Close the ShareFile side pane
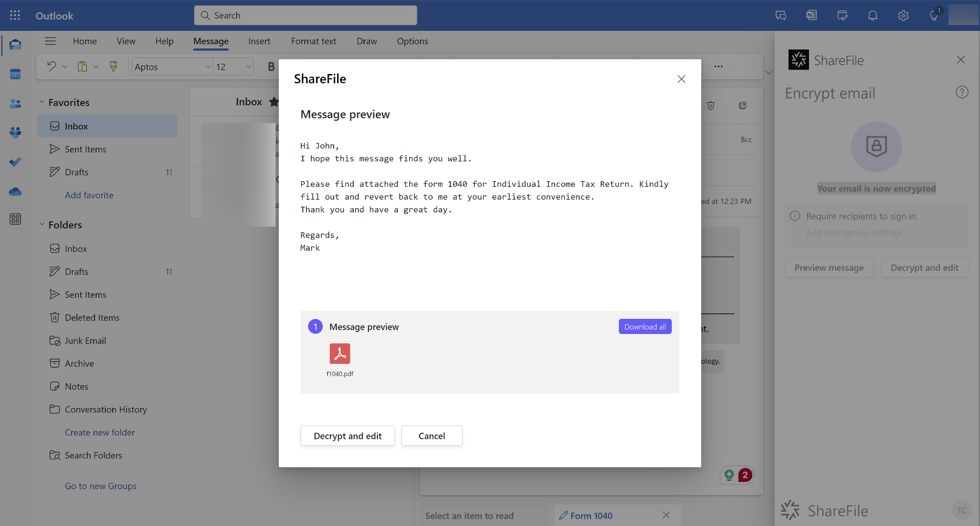The width and height of the screenshot is (980, 526). [960, 60]
